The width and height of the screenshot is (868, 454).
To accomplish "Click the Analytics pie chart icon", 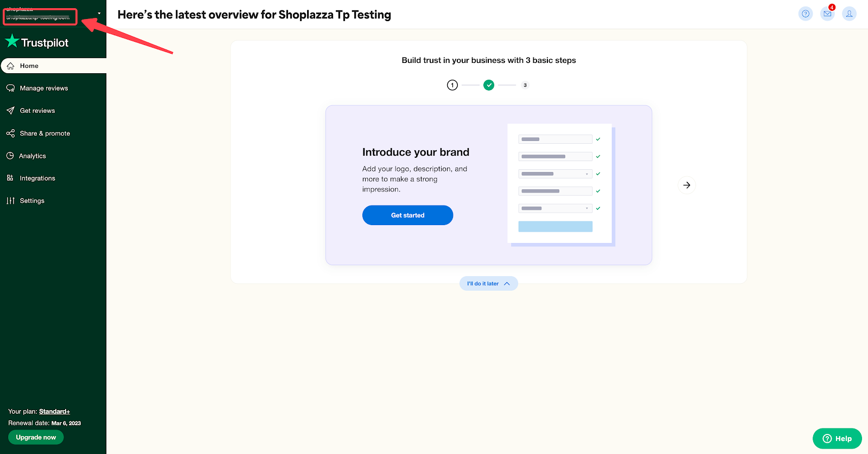I will tap(10, 156).
